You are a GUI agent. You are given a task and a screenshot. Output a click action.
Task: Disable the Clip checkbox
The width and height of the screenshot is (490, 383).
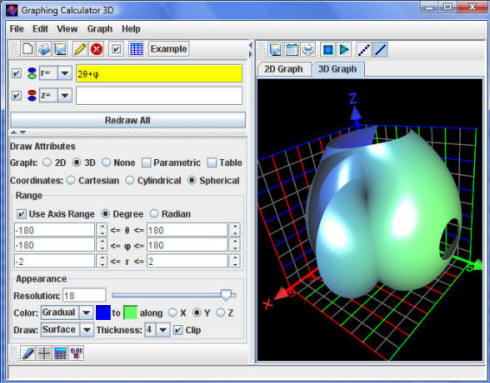pos(178,330)
